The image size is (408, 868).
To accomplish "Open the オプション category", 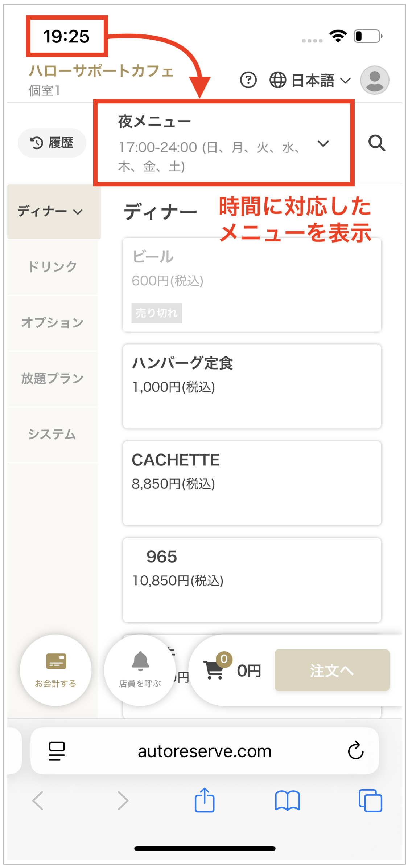I will click(53, 323).
